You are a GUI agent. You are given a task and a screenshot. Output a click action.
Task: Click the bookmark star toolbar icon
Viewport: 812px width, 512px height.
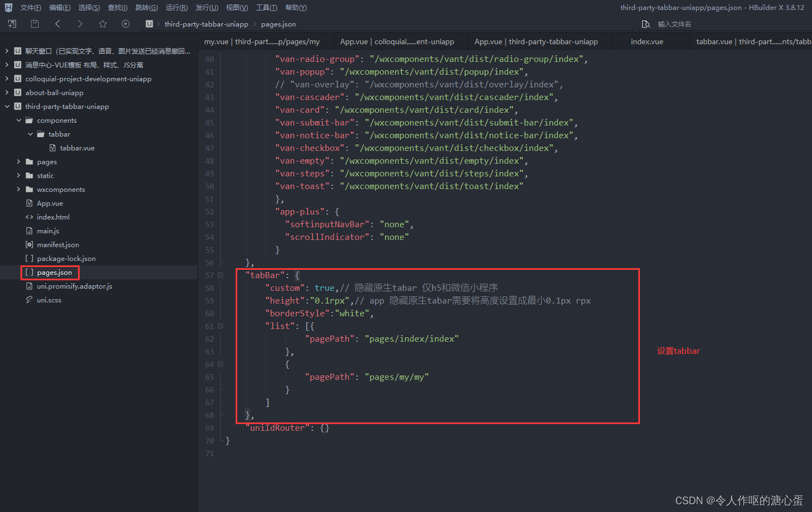pos(103,24)
